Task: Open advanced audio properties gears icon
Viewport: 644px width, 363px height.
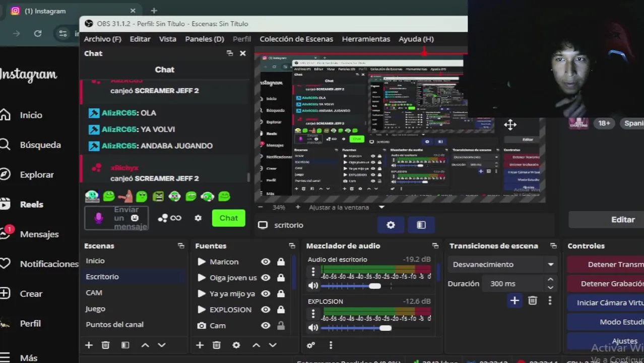Action: click(x=311, y=345)
